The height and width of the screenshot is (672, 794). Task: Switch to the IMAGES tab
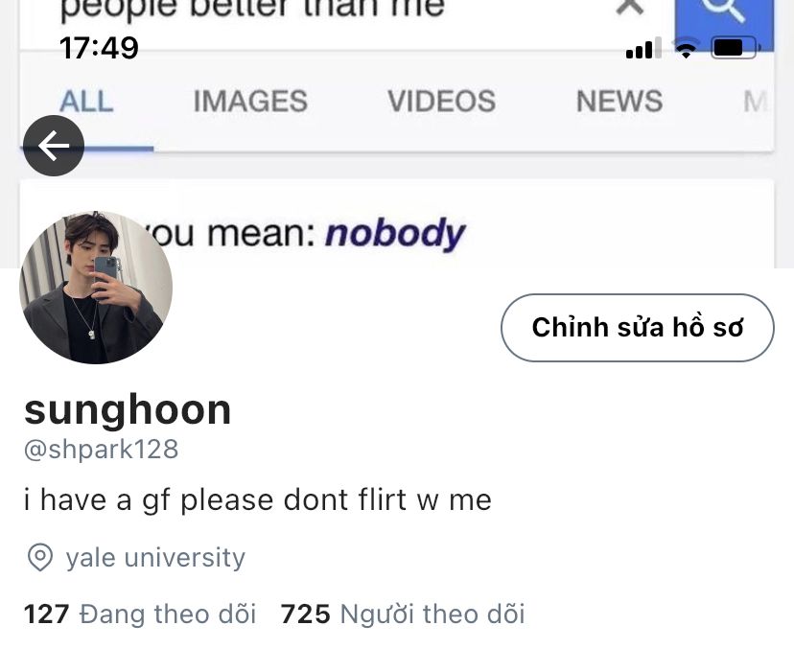(250, 101)
